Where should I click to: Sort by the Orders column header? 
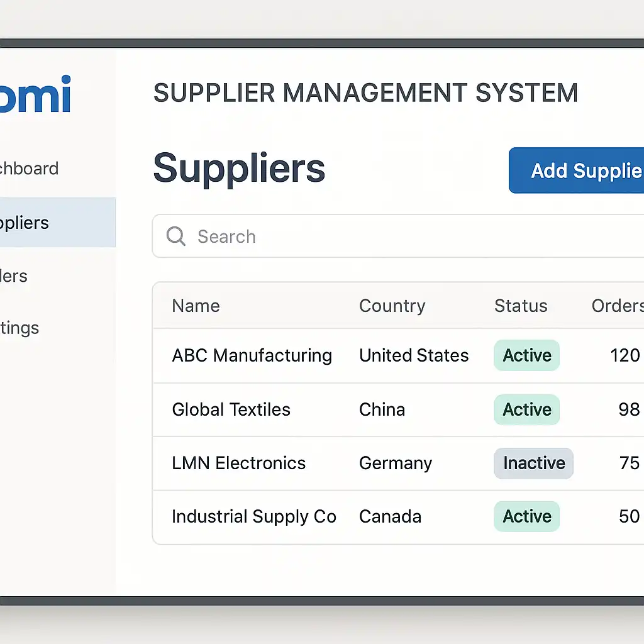coord(617,306)
